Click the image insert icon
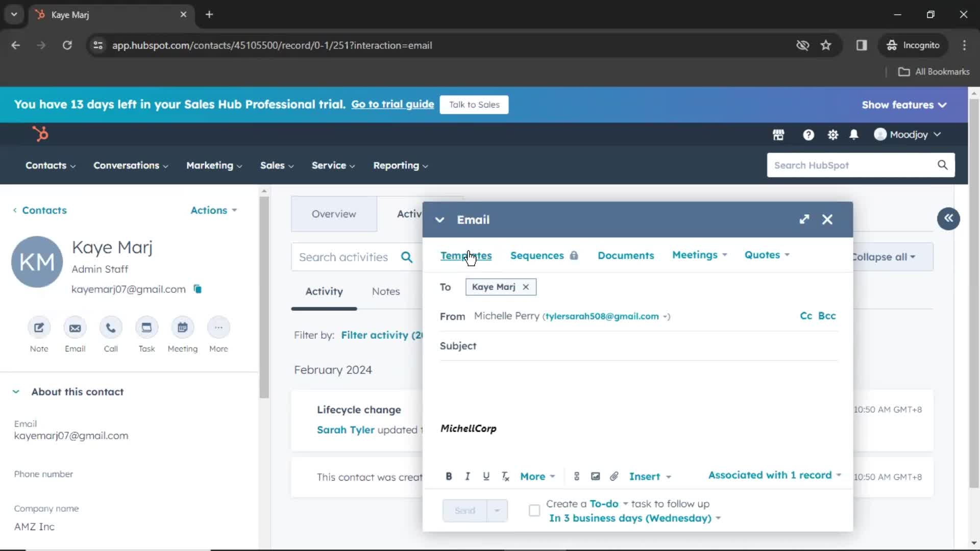980x551 pixels. tap(596, 477)
